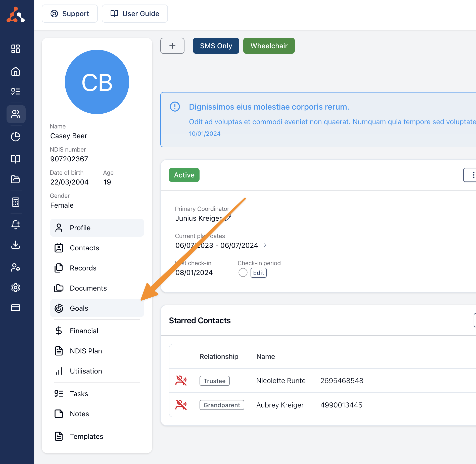Viewport: 476px width, 464px height.
Task: Open the notification bell plus icon
Action: [16, 224]
